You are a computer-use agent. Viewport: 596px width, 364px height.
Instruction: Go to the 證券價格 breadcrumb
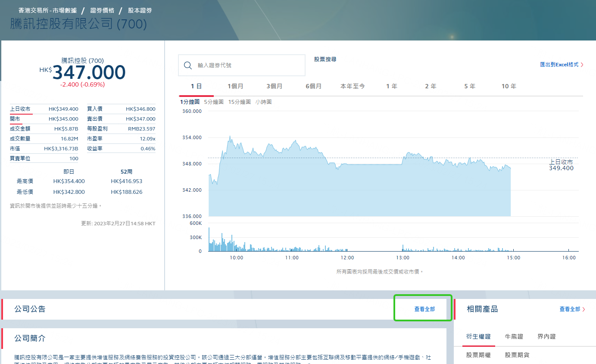102,10
